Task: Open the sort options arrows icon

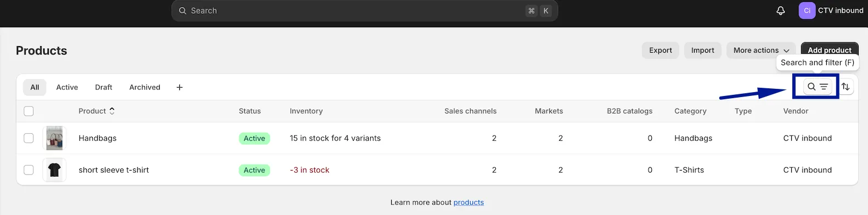Action: point(846,87)
